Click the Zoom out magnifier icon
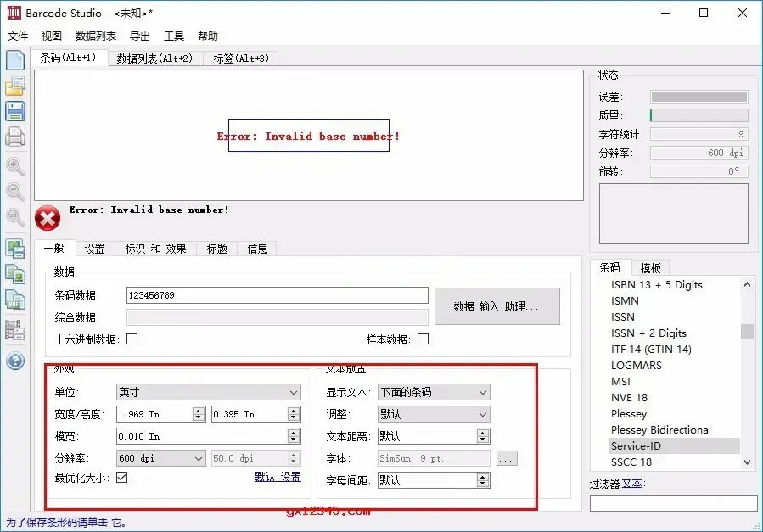The height and width of the screenshot is (532, 763). [x=15, y=191]
